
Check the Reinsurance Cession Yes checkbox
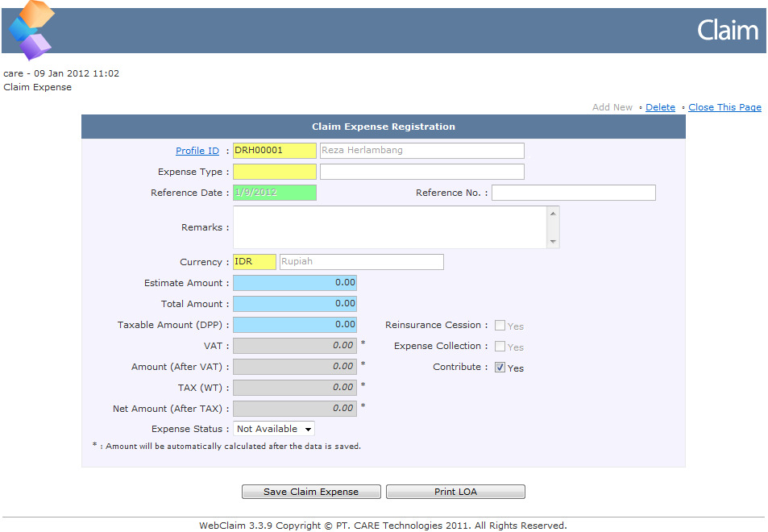pos(500,326)
